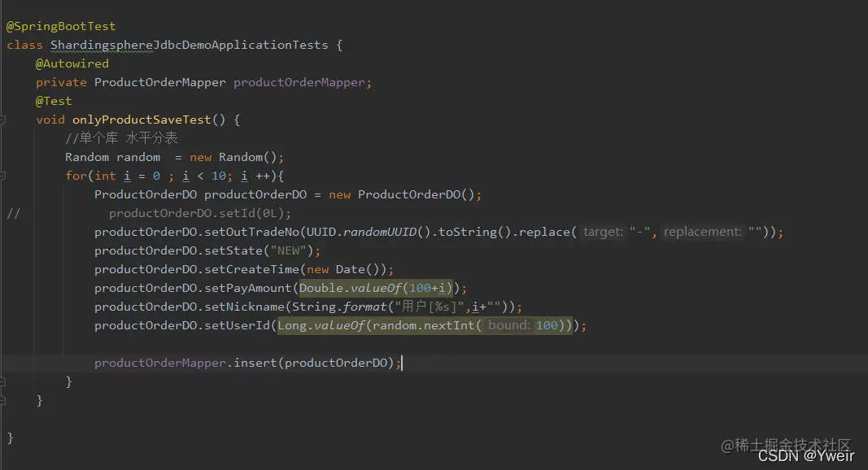This screenshot has width=868, height=470.
Task: Click the "NEW" string literal
Action: tap(289, 250)
